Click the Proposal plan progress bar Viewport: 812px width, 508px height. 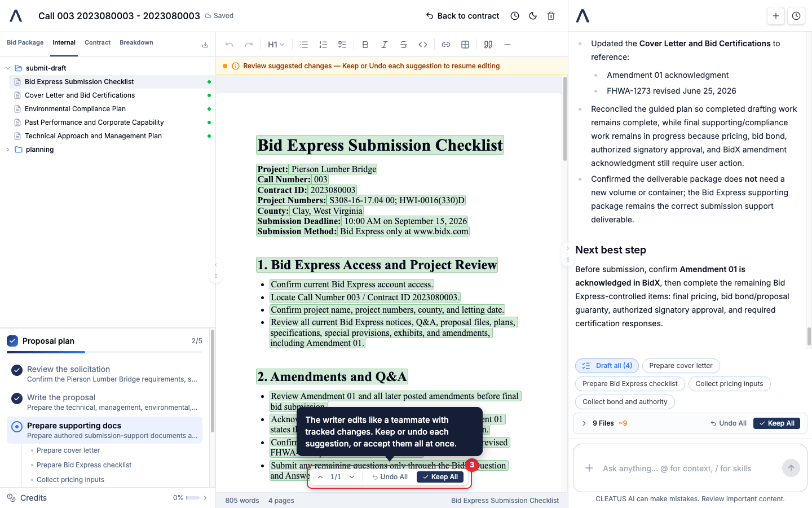(104, 352)
